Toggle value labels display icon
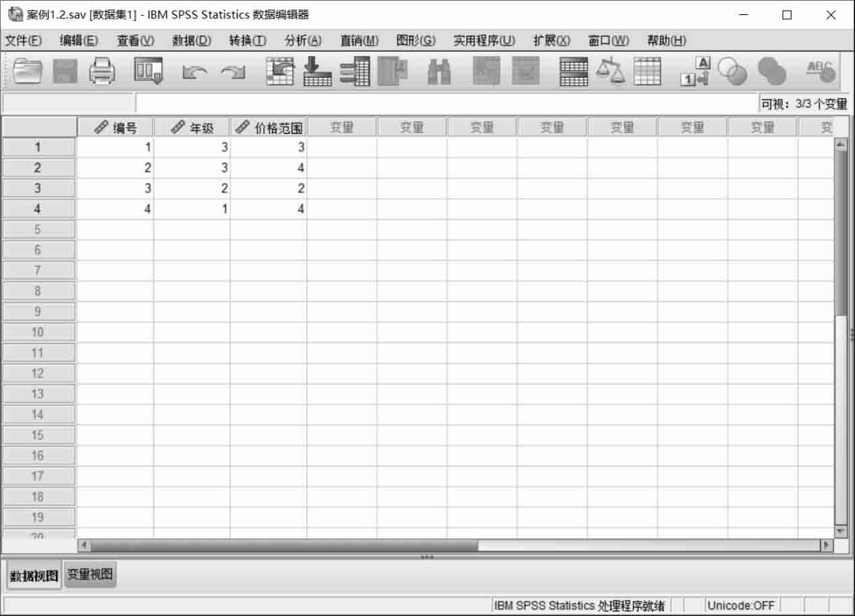This screenshot has width=855, height=616. pyautogui.click(x=696, y=71)
